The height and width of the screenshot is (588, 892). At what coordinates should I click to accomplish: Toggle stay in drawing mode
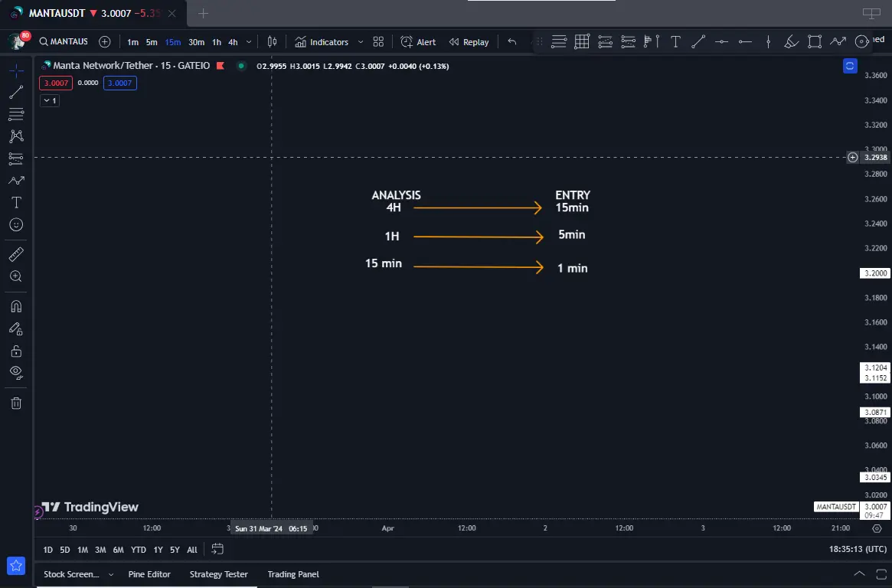pos(16,328)
